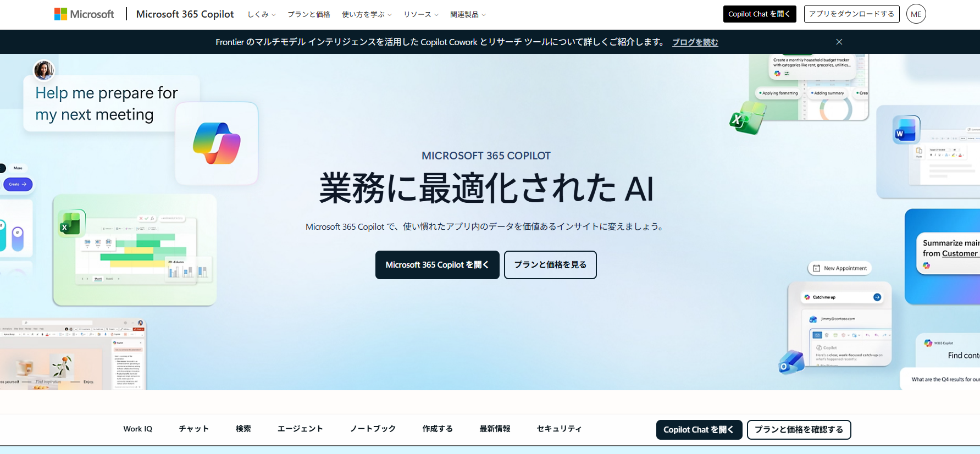Expand the リソース menu
980x454 pixels.
(x=421, y=14)
